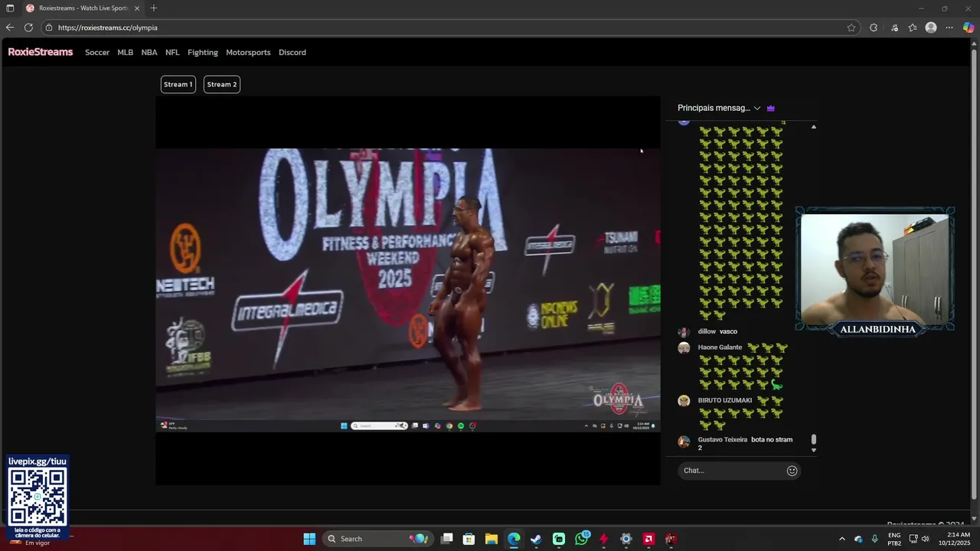980x551 pixels.
Task: Switch to Stream 1
Action: pos(178,84)
